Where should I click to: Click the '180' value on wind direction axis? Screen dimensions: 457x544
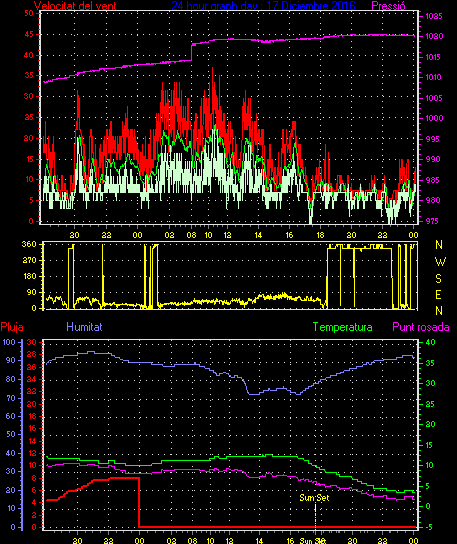[x=29, y=276]
